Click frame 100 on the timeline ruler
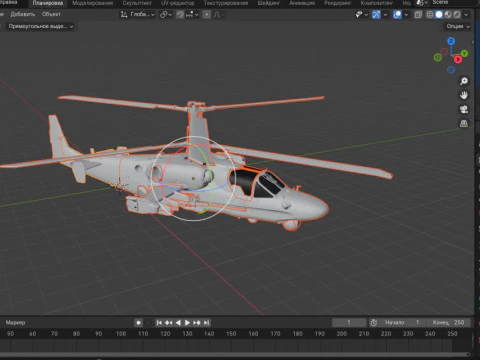Viewport: 480px width, 360px height. click(x=121, y=334)
